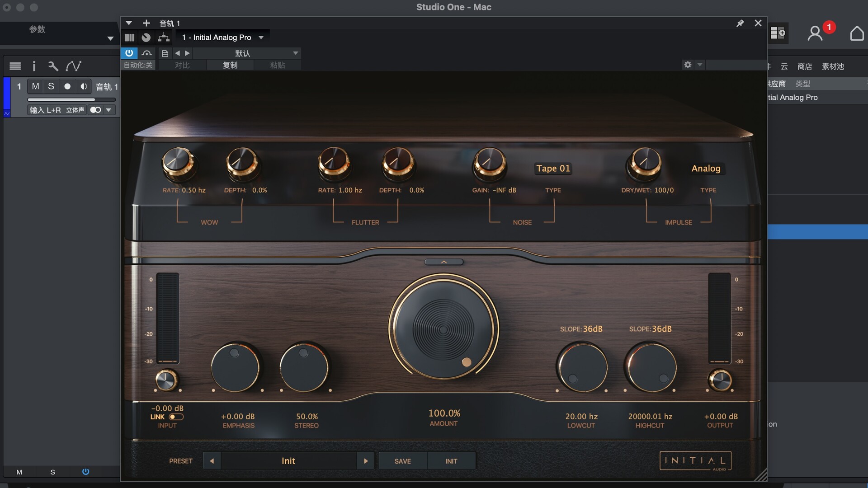Select the 输入 L+R input selector
Viewport: 868px width, 488px height.
point(45,110)
